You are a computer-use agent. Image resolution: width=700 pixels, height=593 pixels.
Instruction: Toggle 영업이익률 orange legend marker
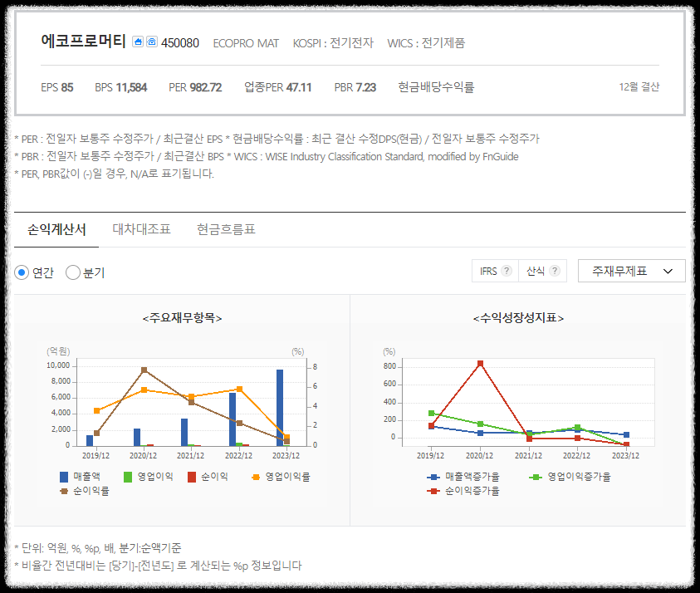256,477
